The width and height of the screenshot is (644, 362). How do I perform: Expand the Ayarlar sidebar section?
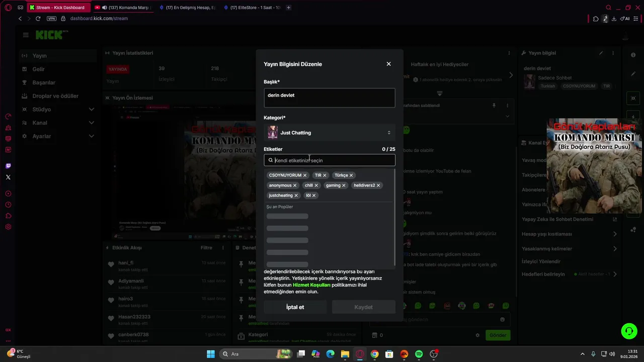pos(92,136)
